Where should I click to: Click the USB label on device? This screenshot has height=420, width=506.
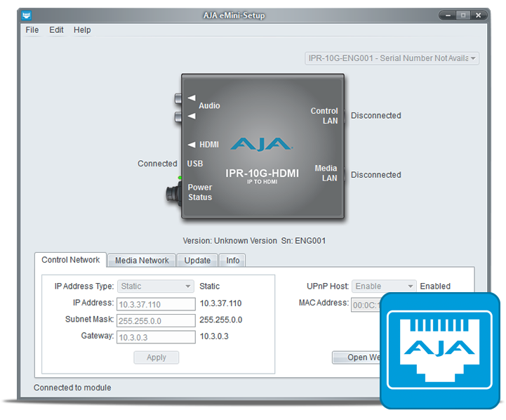tap(195, 164)
